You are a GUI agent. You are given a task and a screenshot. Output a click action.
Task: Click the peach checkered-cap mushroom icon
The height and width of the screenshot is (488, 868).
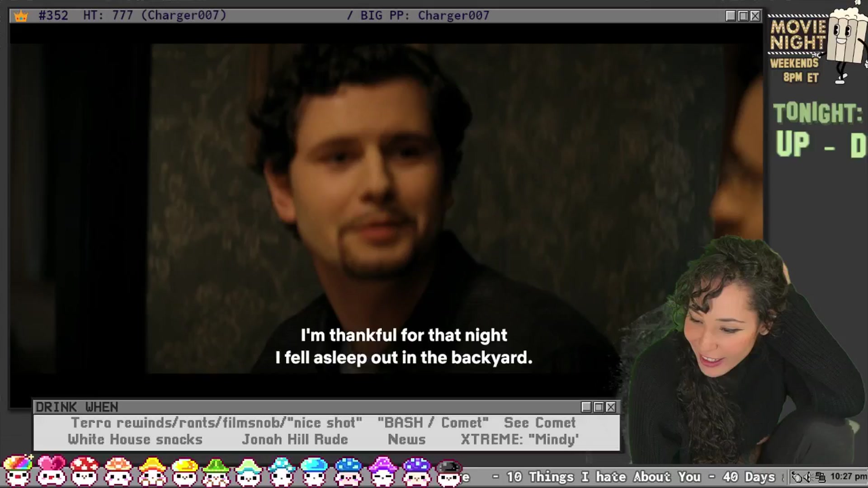(118, 471)
